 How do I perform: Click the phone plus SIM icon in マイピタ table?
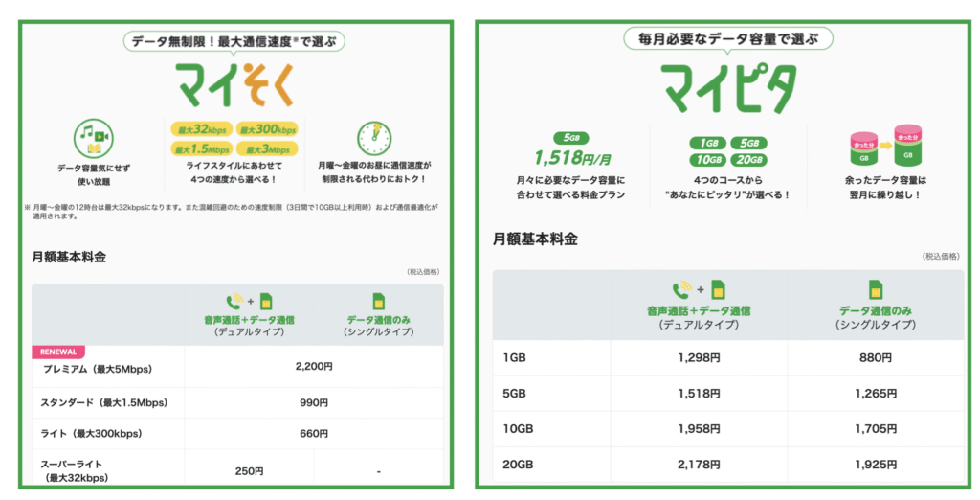pos(699,289)
